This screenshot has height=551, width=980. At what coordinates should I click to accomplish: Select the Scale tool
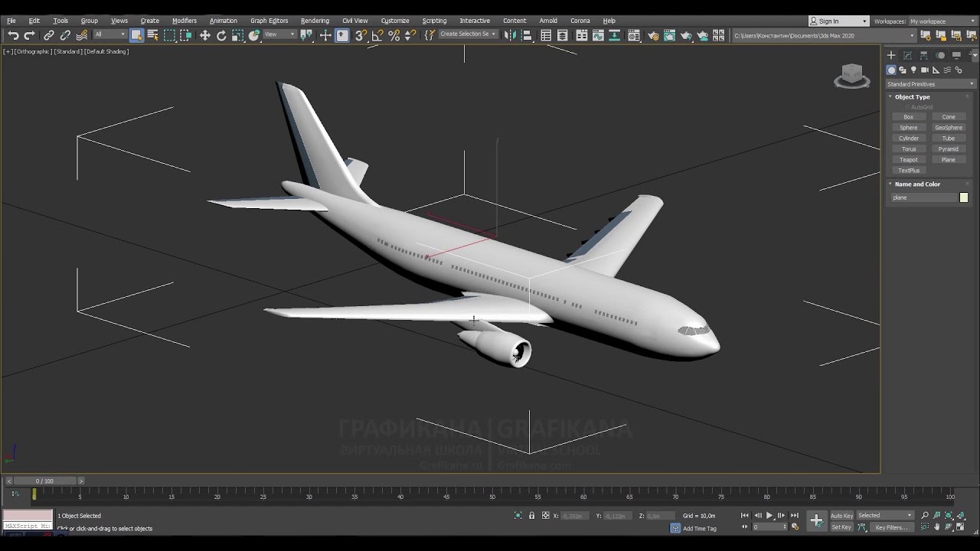(x=238, y=35)
